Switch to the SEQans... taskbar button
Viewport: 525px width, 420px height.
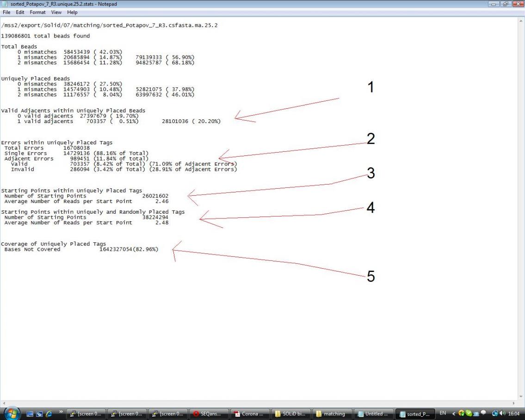point(209,414)
